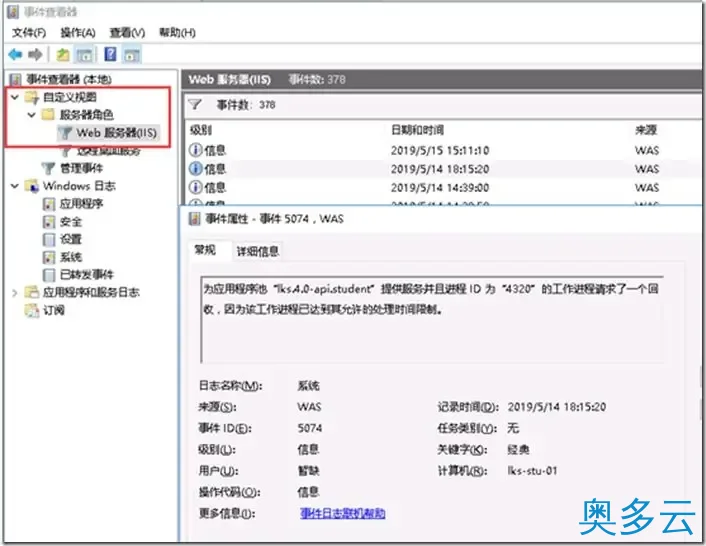Collapse the Windows 日志 node
This screenshot has height=546, width=706.
click(15, 185)
